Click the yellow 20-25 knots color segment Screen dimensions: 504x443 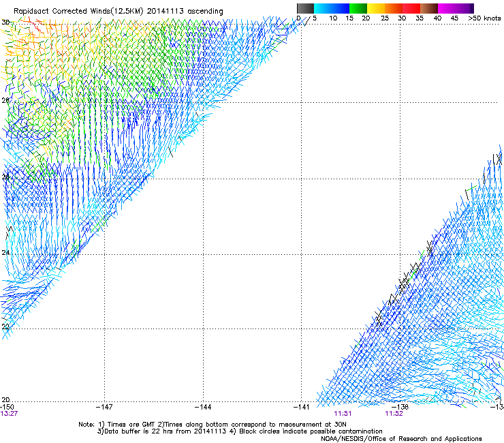(x=376, y=8)
